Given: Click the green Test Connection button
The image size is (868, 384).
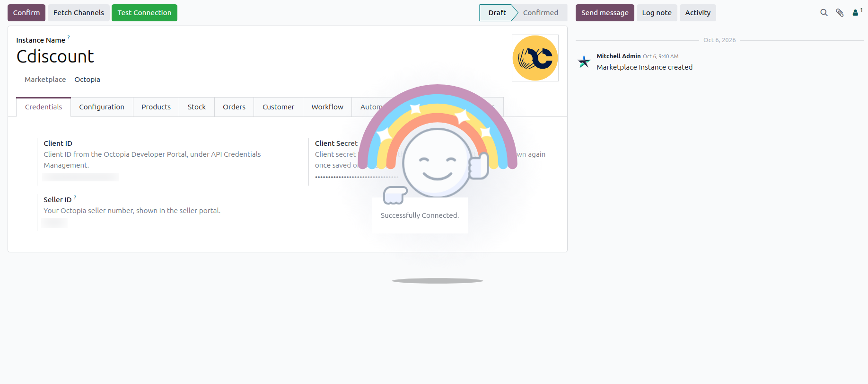Looking at the screenshot, I should (144, 13).
